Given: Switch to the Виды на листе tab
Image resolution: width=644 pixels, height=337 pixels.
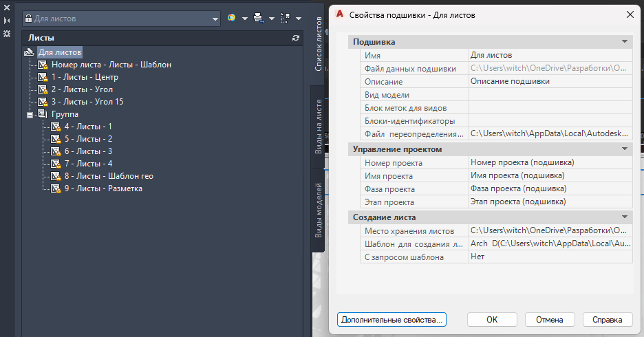Looking at the screenshot, I should (x=319, y=126).
